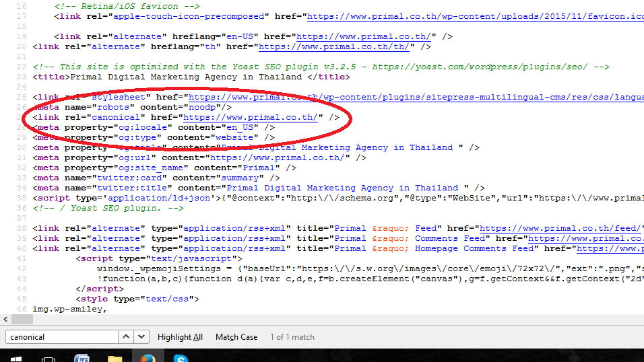This screenshot has width=644, height=362.
Task: Open en-US alternate link on line 19
Action: click(x=364, y=36)
